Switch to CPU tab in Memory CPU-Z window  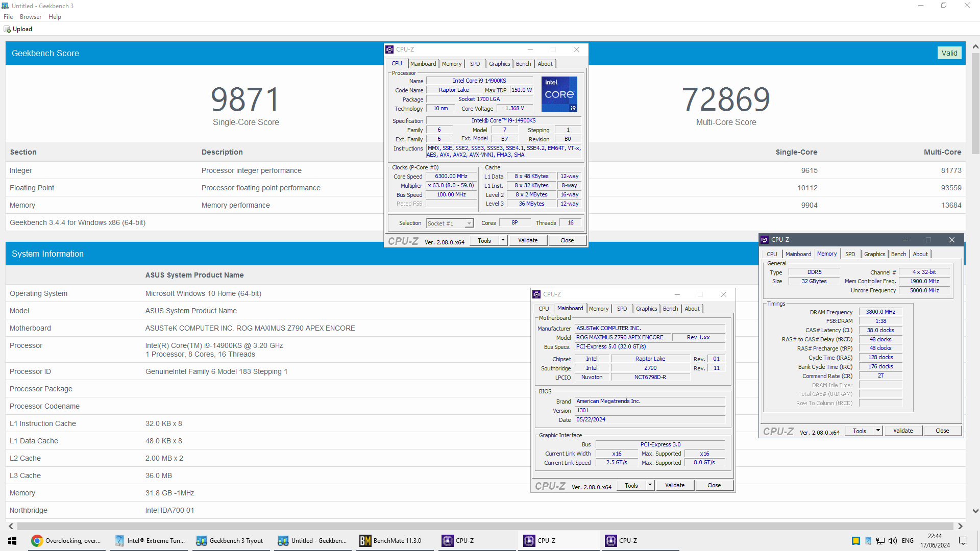point(772,254)
